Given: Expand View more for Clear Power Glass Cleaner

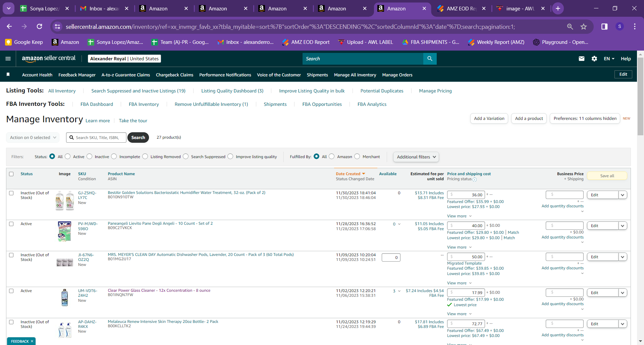Looking at the screenshot, I should pos(459,314).
